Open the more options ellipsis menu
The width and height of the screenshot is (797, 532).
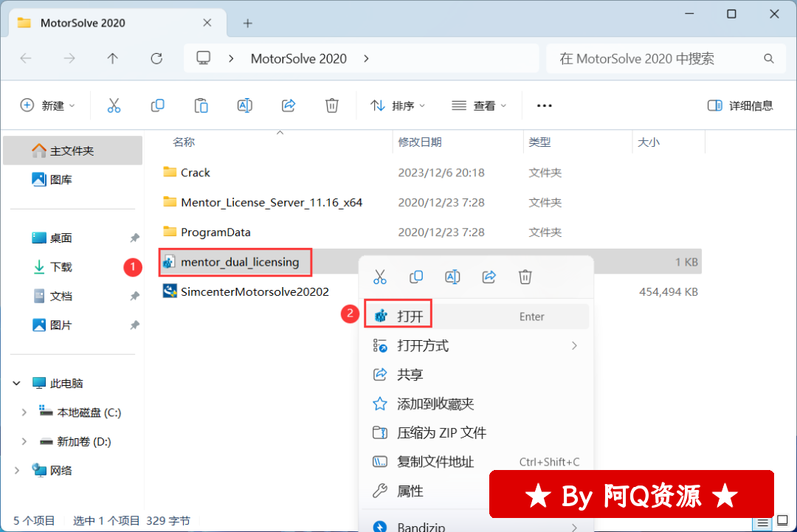coord(545,106)
